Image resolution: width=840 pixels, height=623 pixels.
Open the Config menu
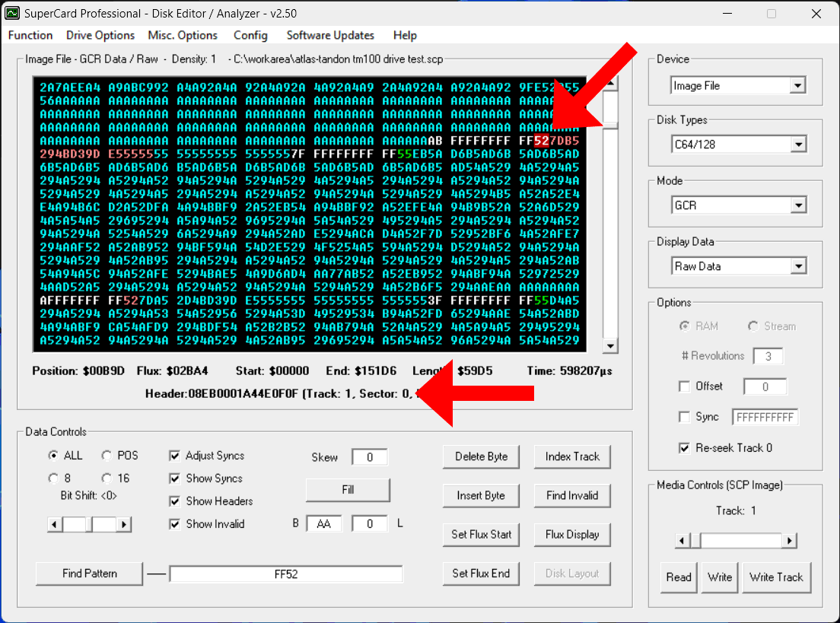250,35
